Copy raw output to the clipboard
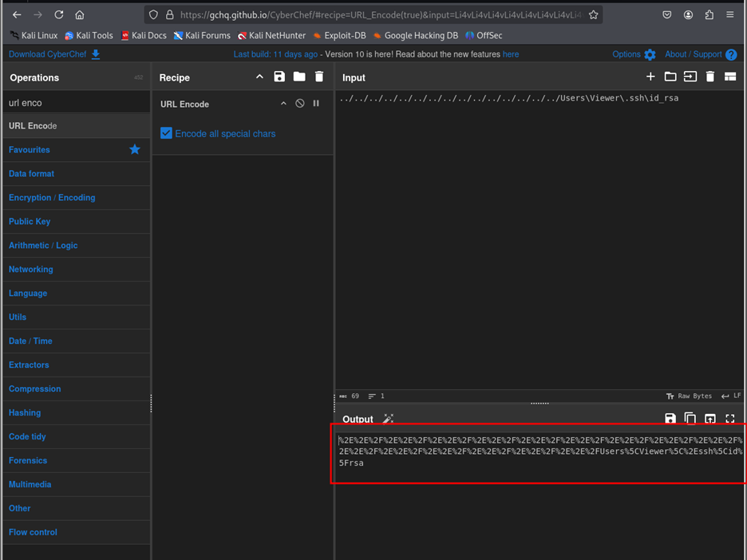This screenshot has width=747, height=560. [690, 419]
